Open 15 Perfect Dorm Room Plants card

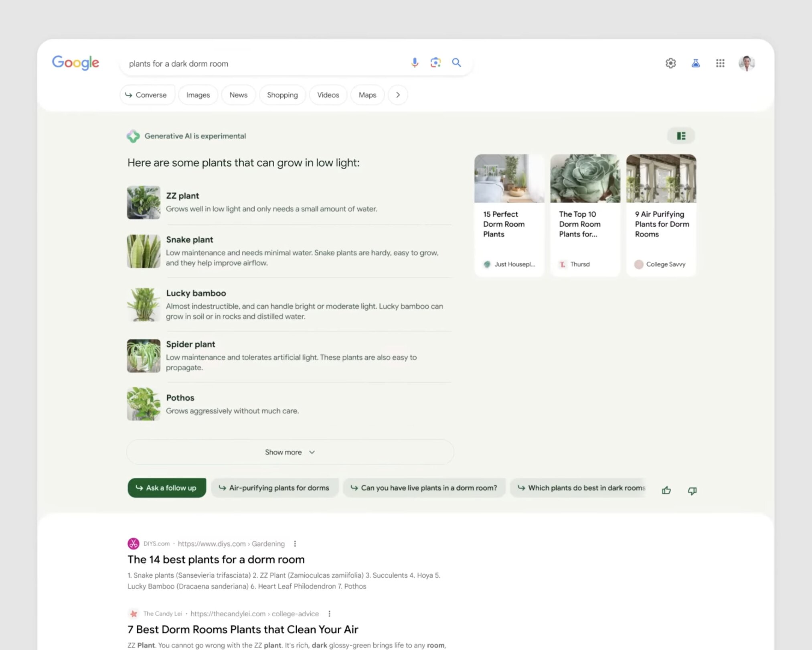pyautogui.click(x=509, y=215)
